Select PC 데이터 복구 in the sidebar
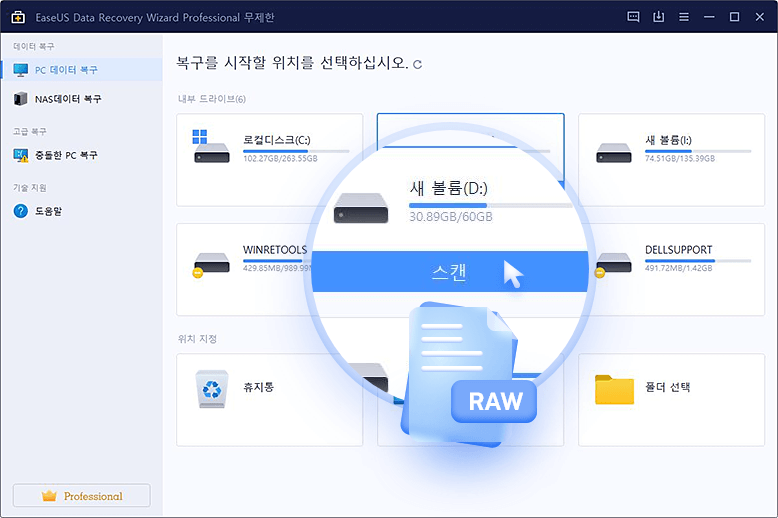778x518 pixels. click(68, 70)
